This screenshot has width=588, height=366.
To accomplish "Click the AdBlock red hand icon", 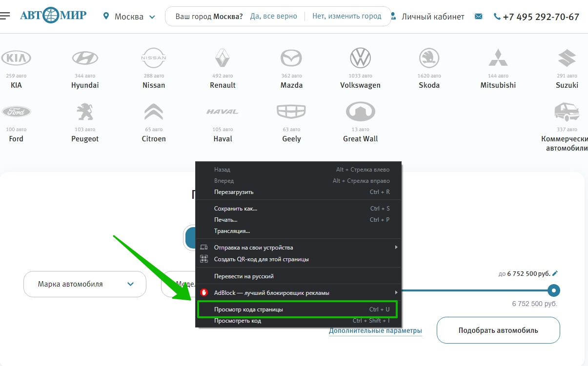I will point(204,293).
